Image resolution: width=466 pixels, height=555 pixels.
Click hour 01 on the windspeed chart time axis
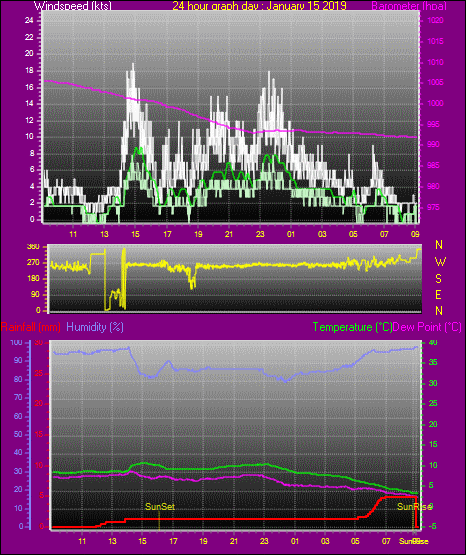point(291,234)
